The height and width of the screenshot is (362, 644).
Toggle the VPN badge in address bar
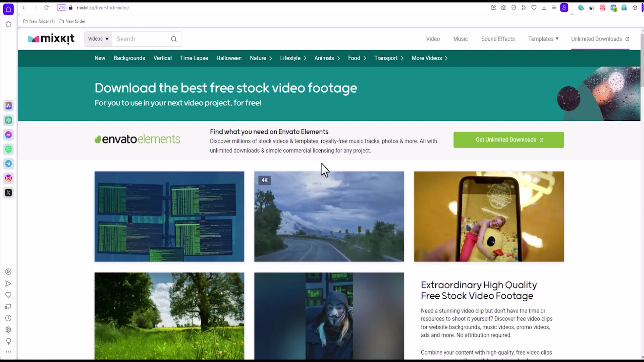pos(61,8)
